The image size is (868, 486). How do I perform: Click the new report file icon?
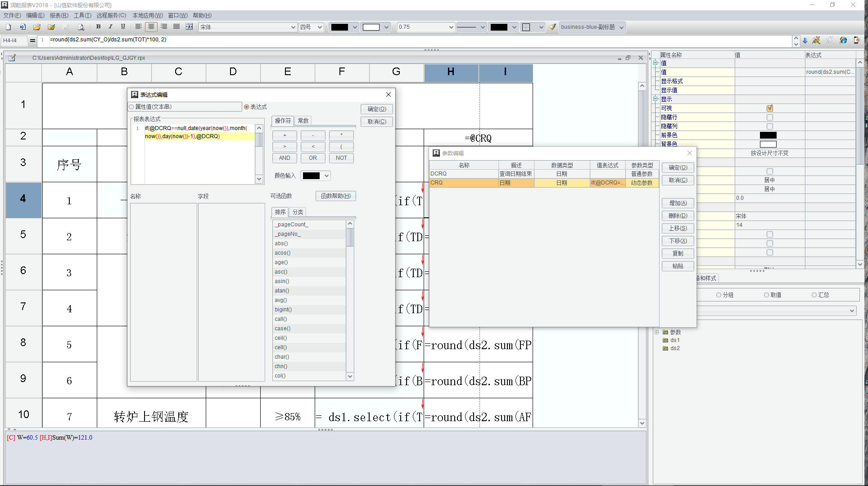(9, 27)
